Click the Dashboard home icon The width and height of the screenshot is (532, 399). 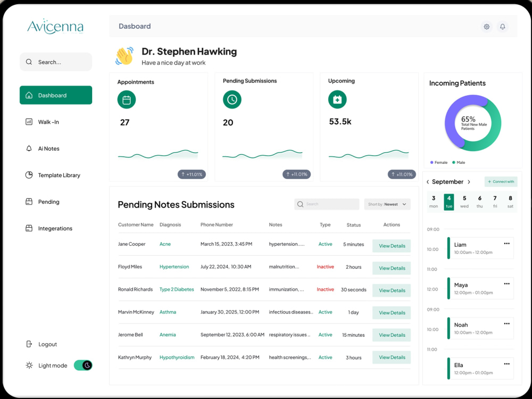(29, 95)
